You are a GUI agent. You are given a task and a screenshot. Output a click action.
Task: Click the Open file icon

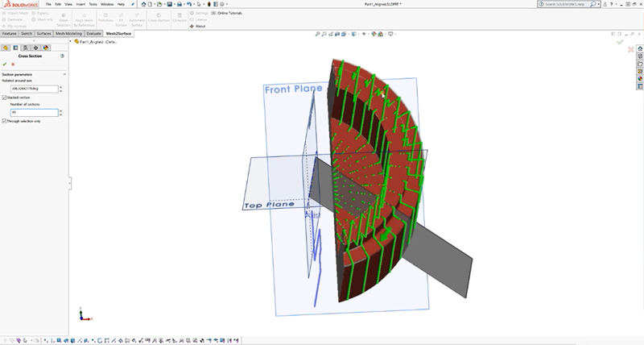tap(159, 4)
